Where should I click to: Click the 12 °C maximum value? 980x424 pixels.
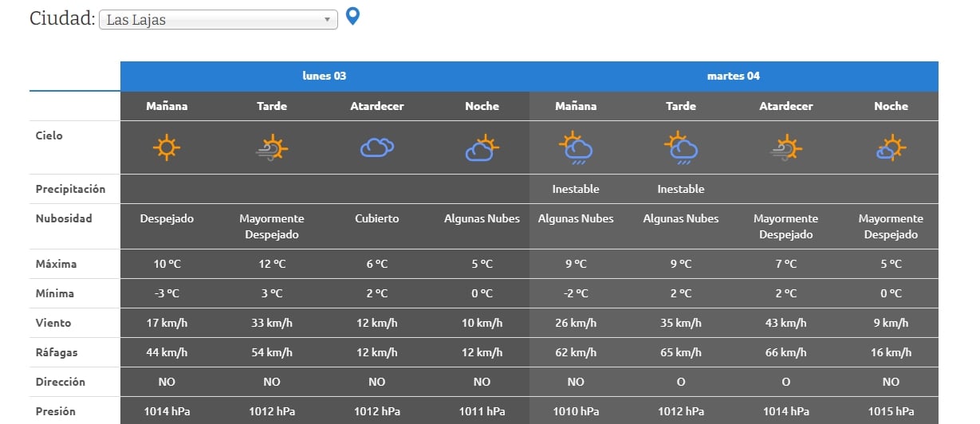point(272,264)
